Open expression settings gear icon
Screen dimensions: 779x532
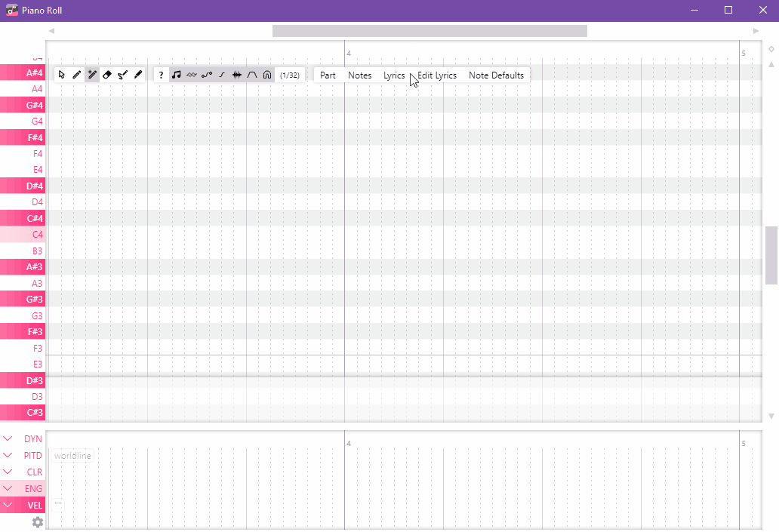coord(38,522)
